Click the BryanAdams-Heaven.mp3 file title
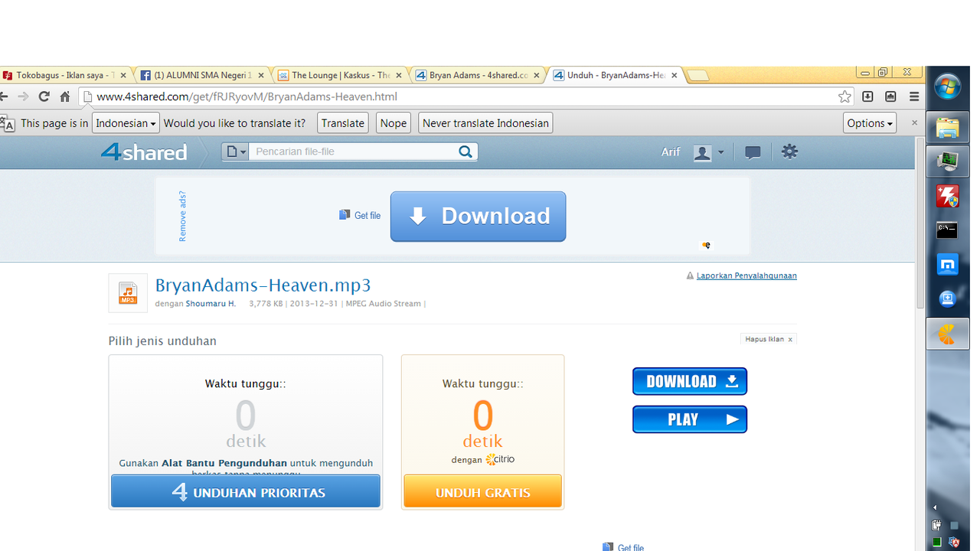This screenshot has width=980, height=551. (x=263, y=285)
